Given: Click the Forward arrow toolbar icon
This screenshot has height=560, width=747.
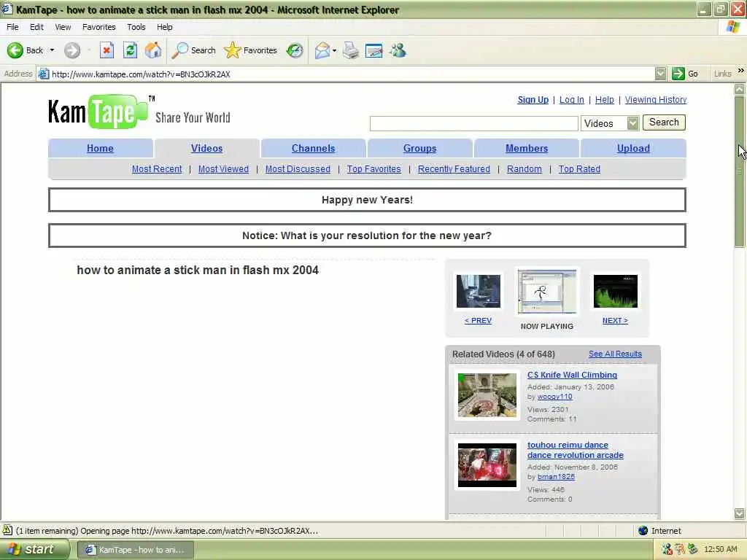Looking at the screenshot, I should 72,50.
